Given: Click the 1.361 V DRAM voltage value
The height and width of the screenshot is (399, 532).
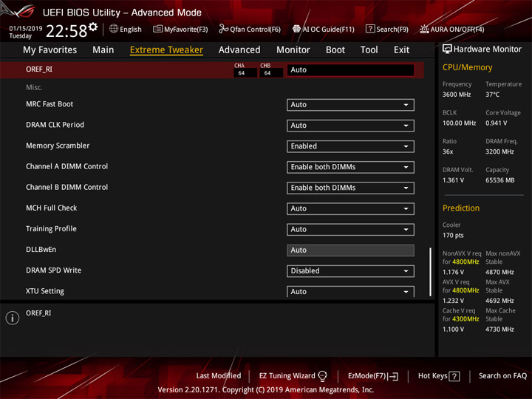Looking at the screenshot, I should coord(453,180).
